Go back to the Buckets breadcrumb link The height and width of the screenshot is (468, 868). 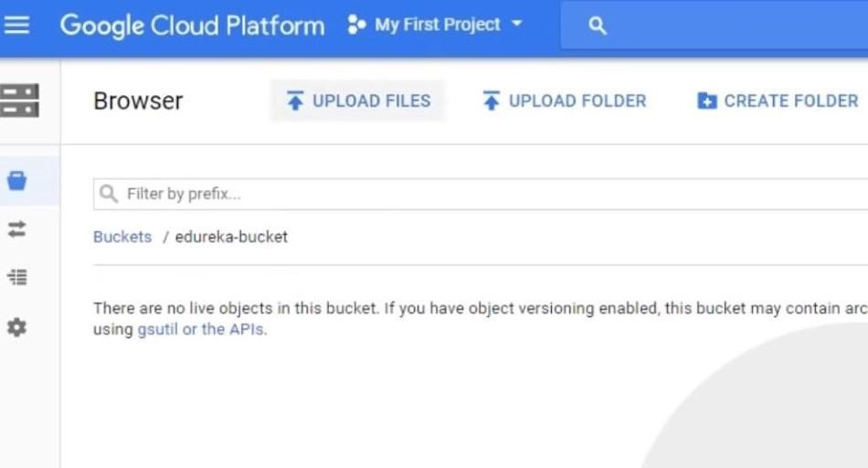(x=122, y=237)
